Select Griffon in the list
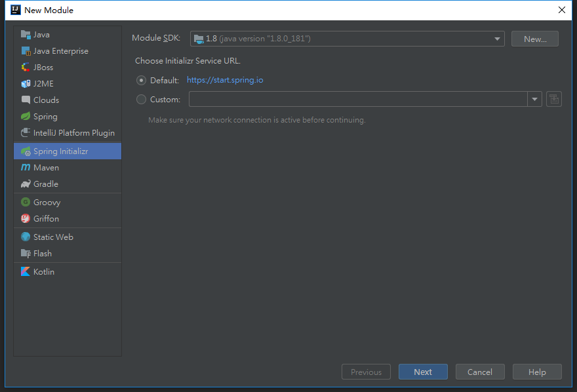Image resolution: width=577 pixels, height=392 pixels. (x=68, y=218)
